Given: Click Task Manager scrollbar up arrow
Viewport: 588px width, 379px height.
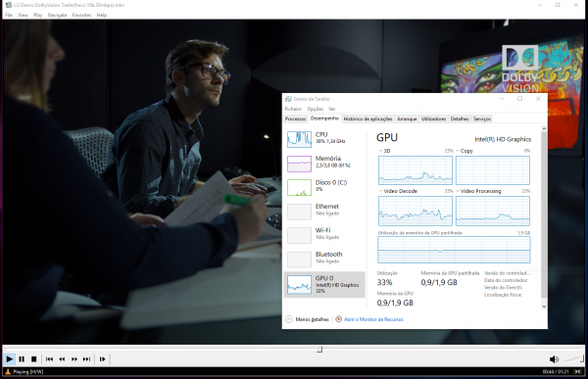Looking at the screenshot, I should tap(544, 129).
